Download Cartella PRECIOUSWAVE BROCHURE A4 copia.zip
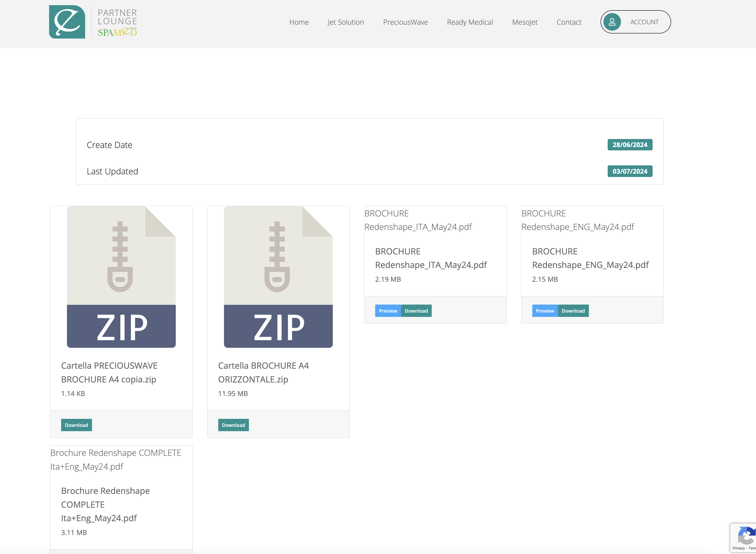Screen dimensions: 756x554 [76, 425]
